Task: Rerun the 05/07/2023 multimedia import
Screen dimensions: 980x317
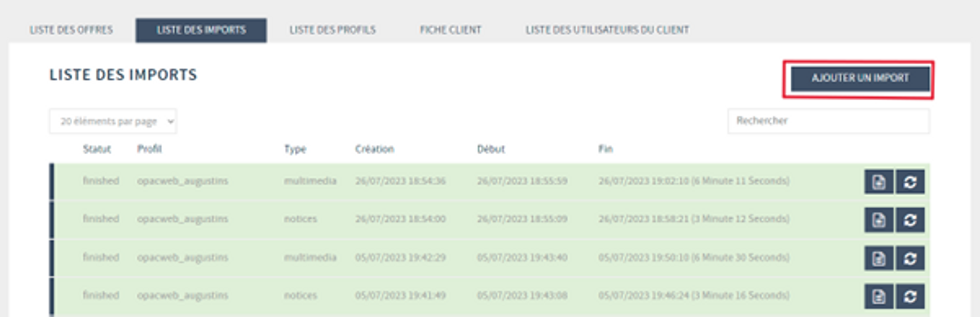Action: point(910,258)
